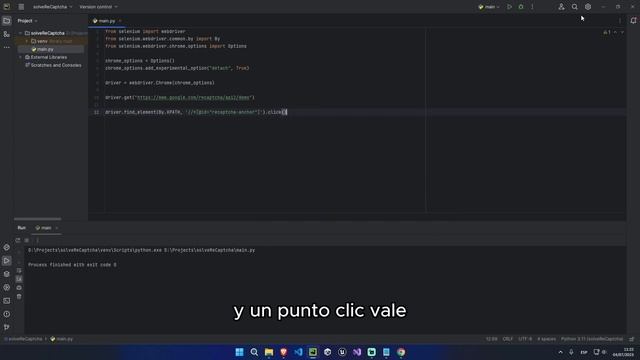The height and width of the screenshot is (360, 640).
Task: Open more run actions menu in title bar
Action: coord(532,7)
